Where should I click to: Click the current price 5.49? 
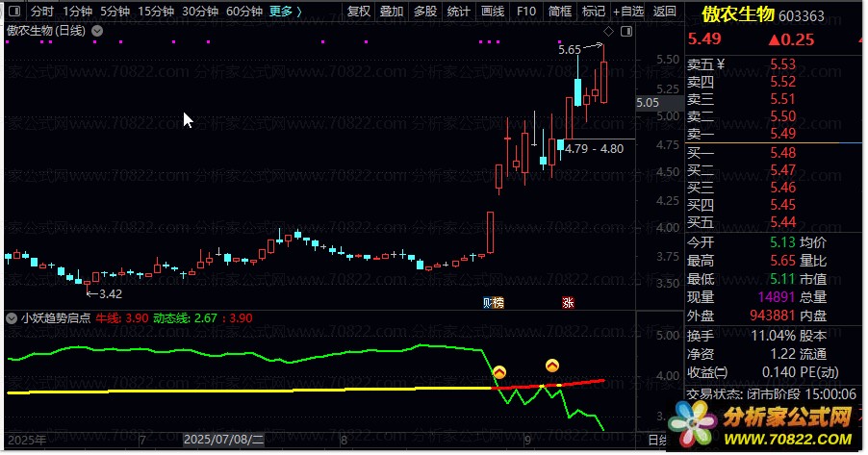point(704,38)
